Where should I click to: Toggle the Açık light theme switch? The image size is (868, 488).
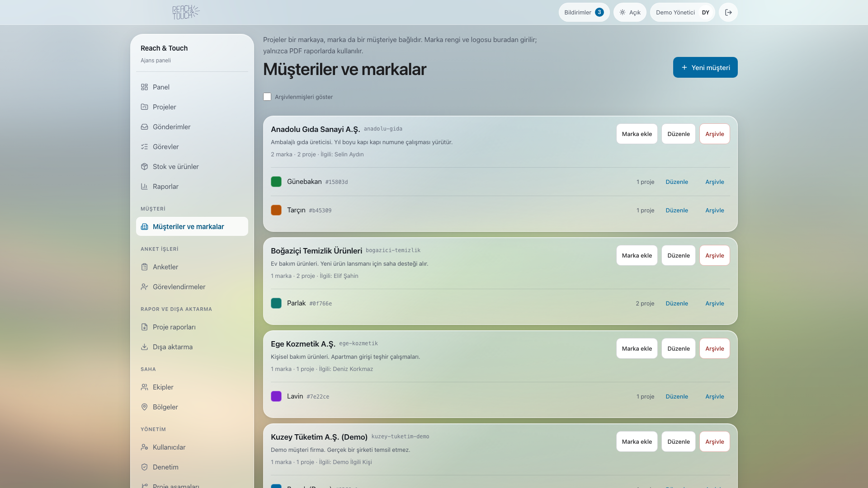630,12
